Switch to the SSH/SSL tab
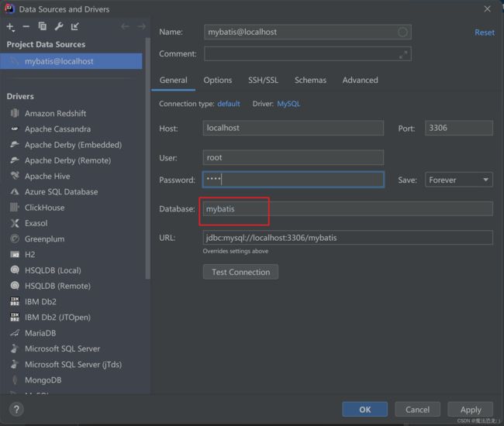This screenshot has width=504, height=426. pos(263,80)
